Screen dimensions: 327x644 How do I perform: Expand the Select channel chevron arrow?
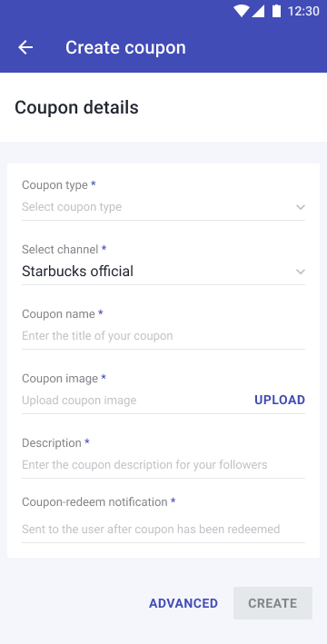tap(301, 272)
